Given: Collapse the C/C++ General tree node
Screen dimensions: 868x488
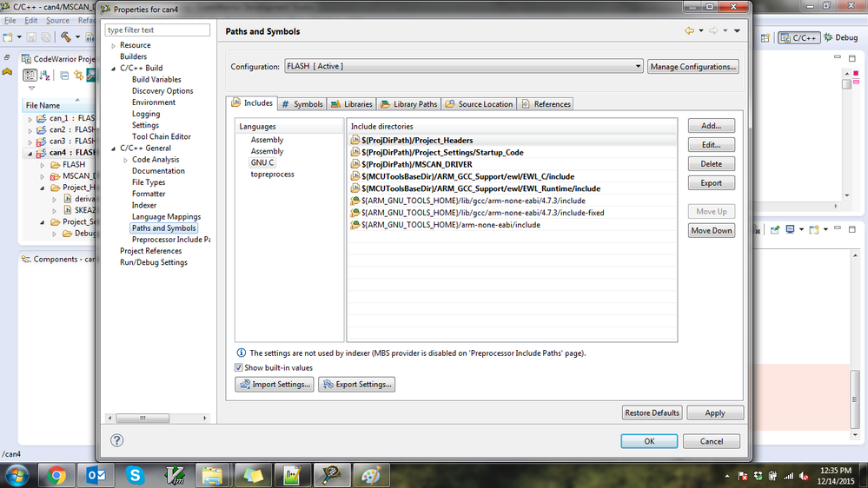Looking at the screenshot, I should coord(114,148).
